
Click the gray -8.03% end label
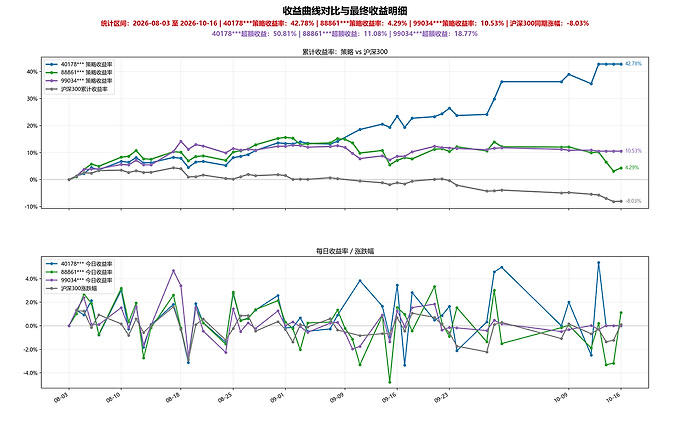(633, 201)
